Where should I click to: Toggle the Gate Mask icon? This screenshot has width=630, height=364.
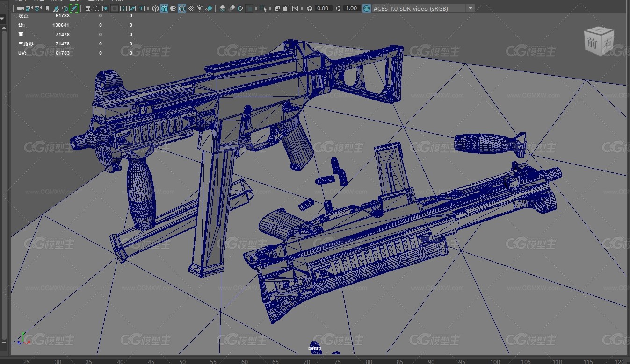click(x=115, y=8)
